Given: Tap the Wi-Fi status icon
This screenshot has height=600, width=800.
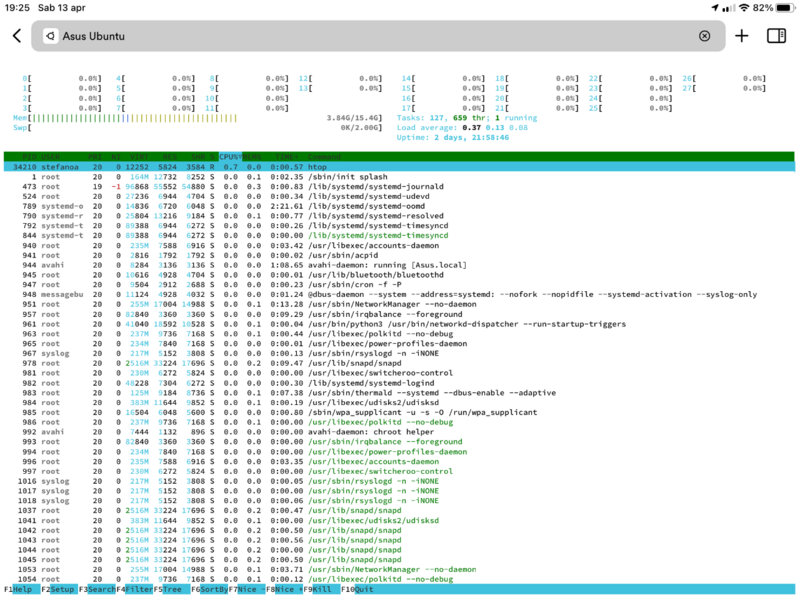Looking at the screenshot, I should point(743,7).
